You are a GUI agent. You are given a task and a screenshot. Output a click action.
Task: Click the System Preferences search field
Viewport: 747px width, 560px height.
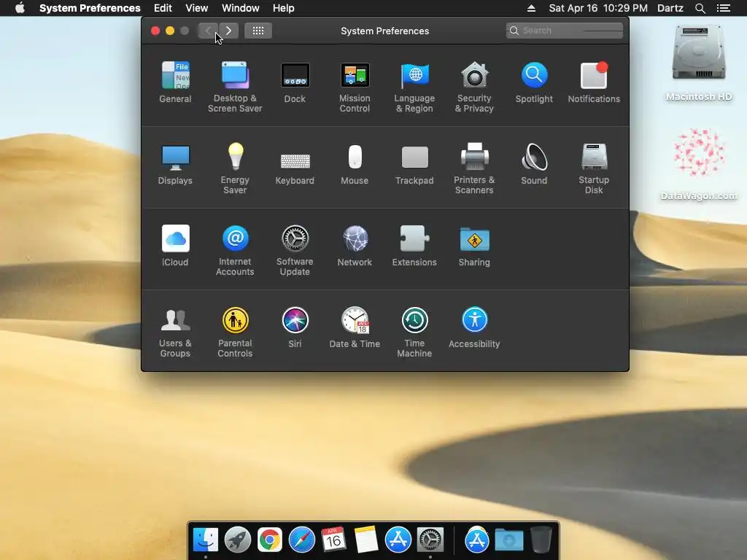[565, 31]
